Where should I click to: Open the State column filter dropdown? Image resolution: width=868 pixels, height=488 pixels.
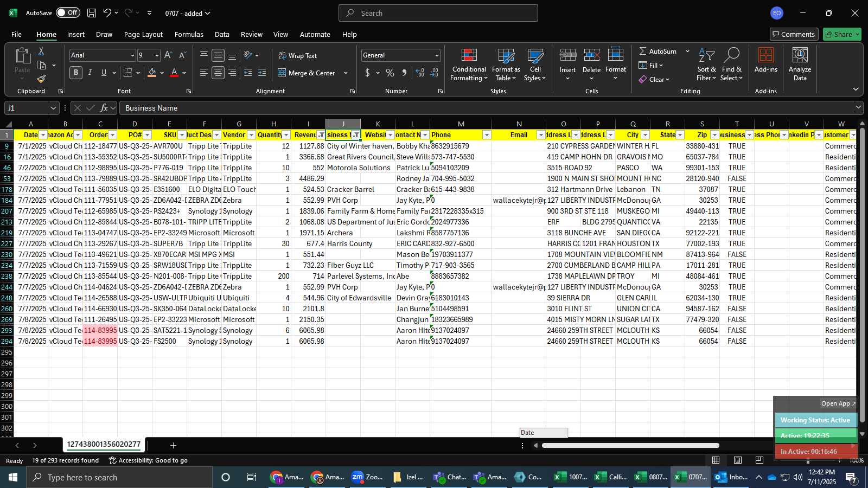pyautogui.click(x=680, y=135)
